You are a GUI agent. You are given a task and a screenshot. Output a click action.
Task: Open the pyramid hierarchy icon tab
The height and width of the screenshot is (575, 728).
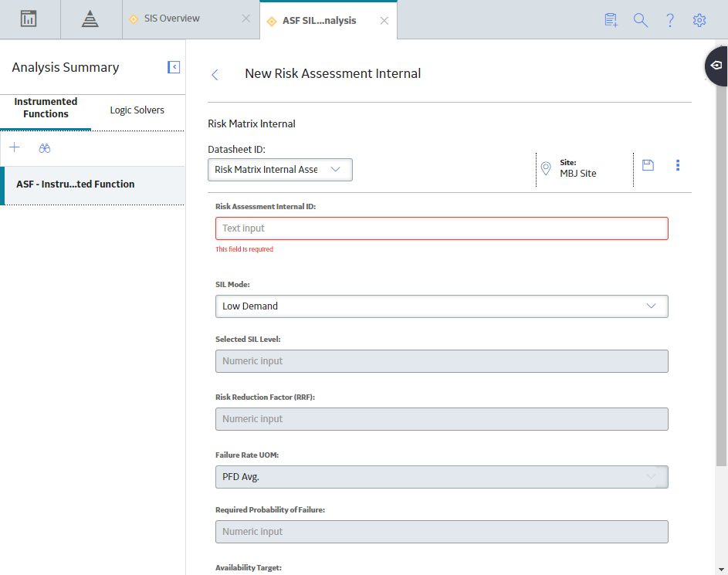pyautogui.click(x=90, y=19)
